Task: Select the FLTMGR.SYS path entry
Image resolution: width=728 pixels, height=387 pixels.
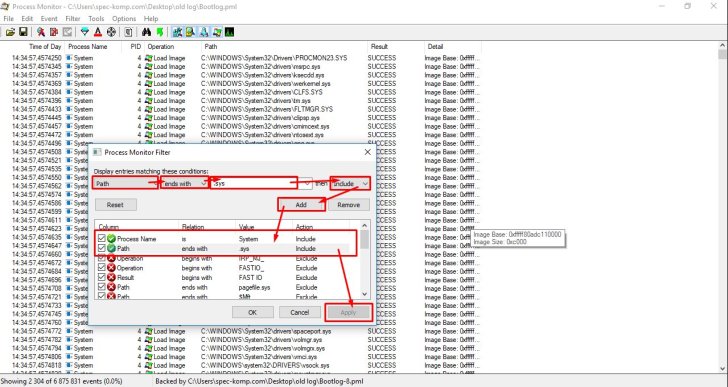Action: tap(266, 109)
